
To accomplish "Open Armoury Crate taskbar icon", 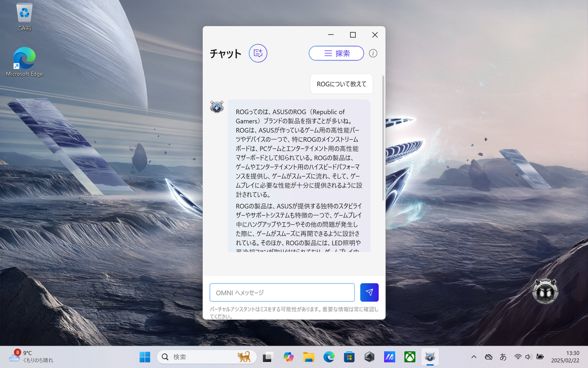I will [x=369, y=357].
